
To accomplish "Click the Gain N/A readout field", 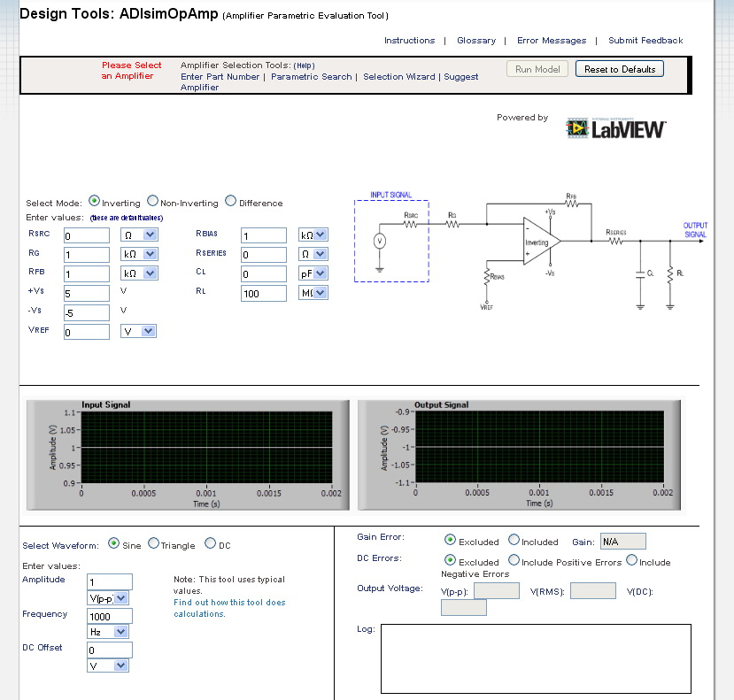I will pyautogui.click(x=623, y=542).
